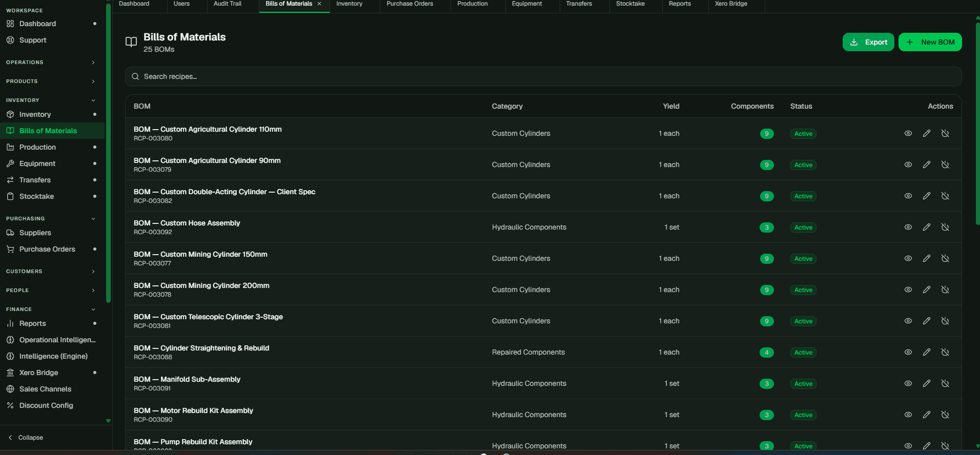Close the Bills of Materials tab

pyautogui.click(x=319, y=4)
